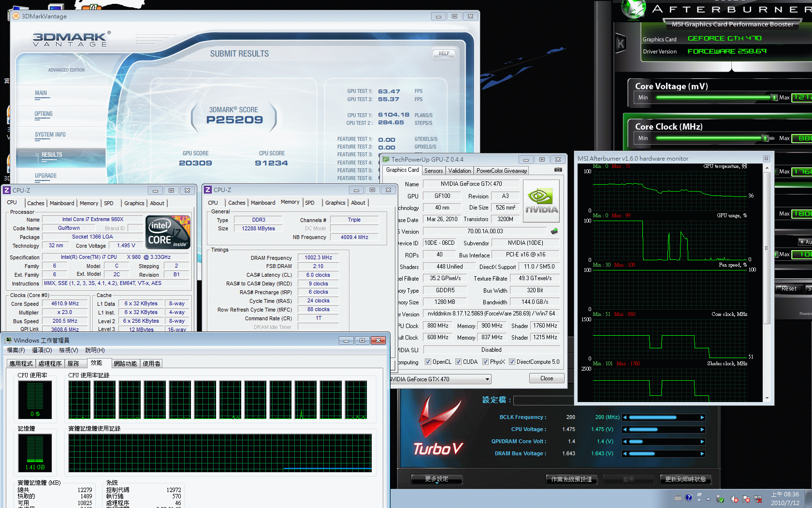This screenshot has width=812, height=508.
Task: Open SYSTEM INFO in 3DMark Vantage sidebar
Action: tap(50, 135)
